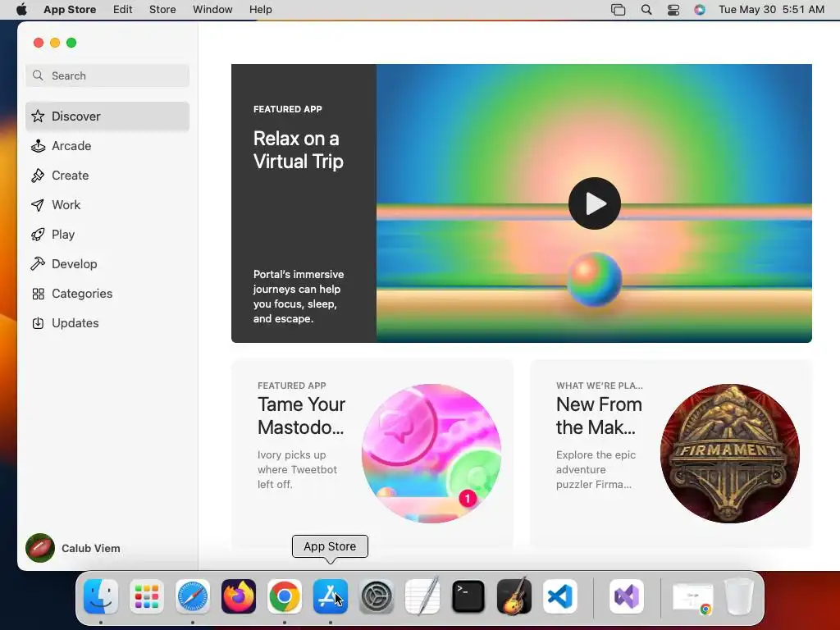
Task: Open the Work paper-plane section
Action: [107, 204]
